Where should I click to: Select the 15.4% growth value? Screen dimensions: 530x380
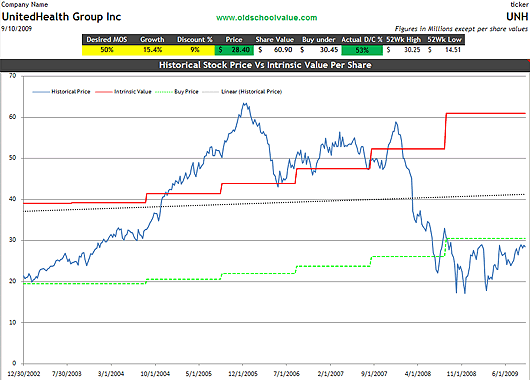[152, 50]
